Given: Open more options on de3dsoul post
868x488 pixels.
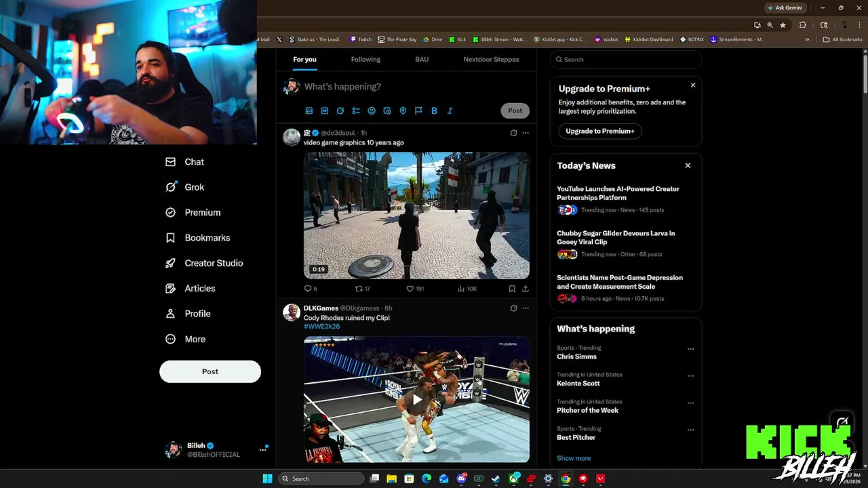Looking at the screenshot, I should (x=526, y=133).
